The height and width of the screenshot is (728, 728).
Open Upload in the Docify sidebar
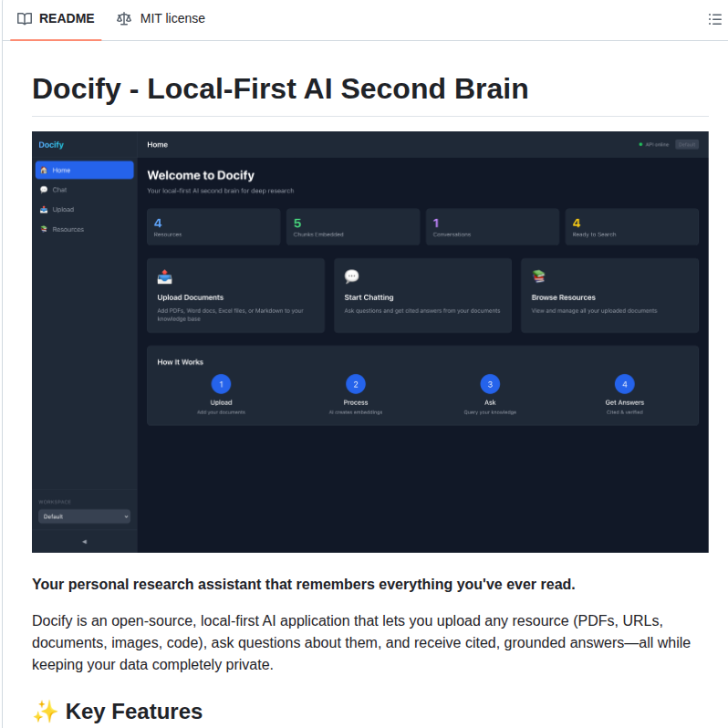pos(85,210)
